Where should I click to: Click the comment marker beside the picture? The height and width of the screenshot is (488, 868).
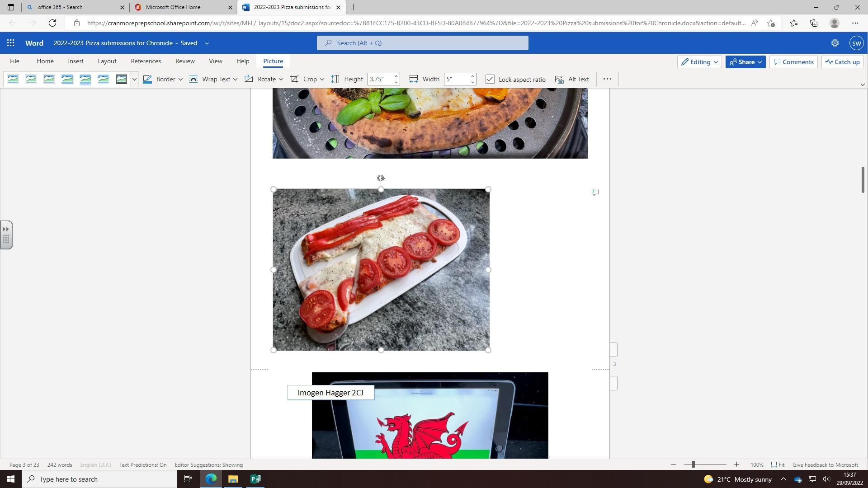tap(596, 193)
